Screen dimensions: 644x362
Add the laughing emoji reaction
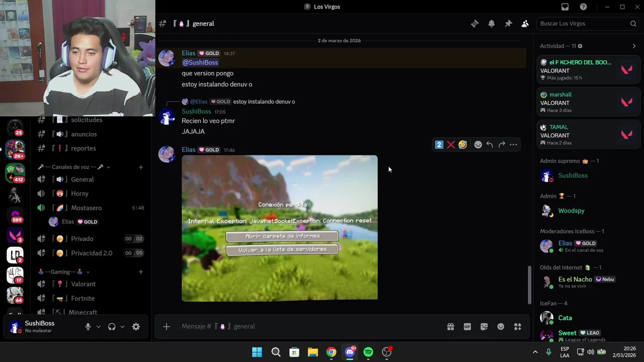pyautogui.click(x=463, y=145)
